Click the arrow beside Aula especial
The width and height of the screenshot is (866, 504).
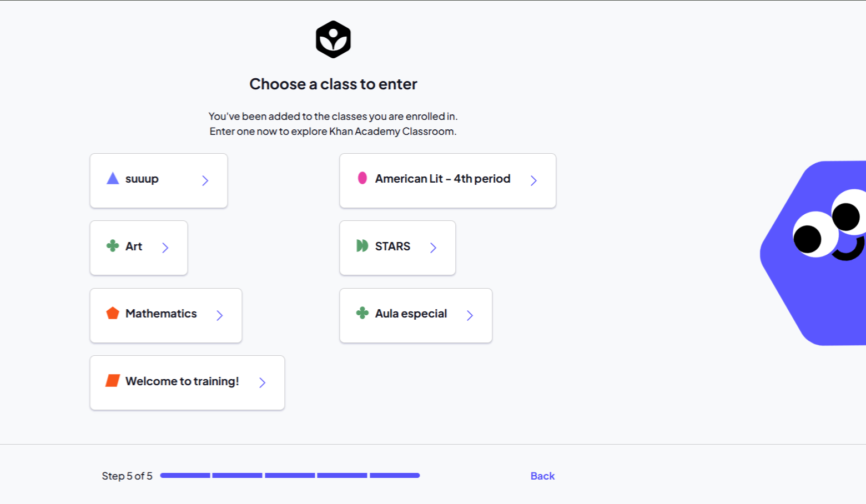pos(470,315)
